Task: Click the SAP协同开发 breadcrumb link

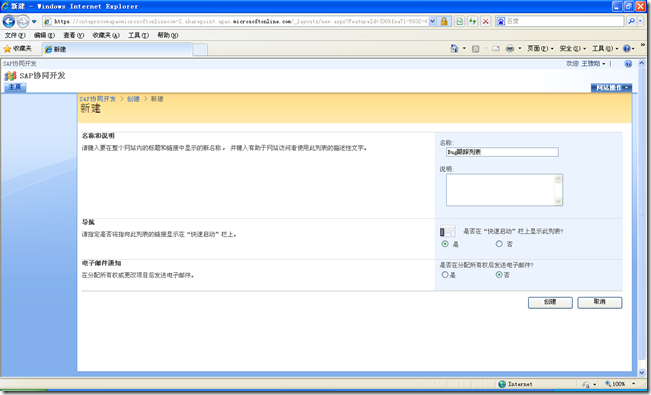Action: point(98,99)
